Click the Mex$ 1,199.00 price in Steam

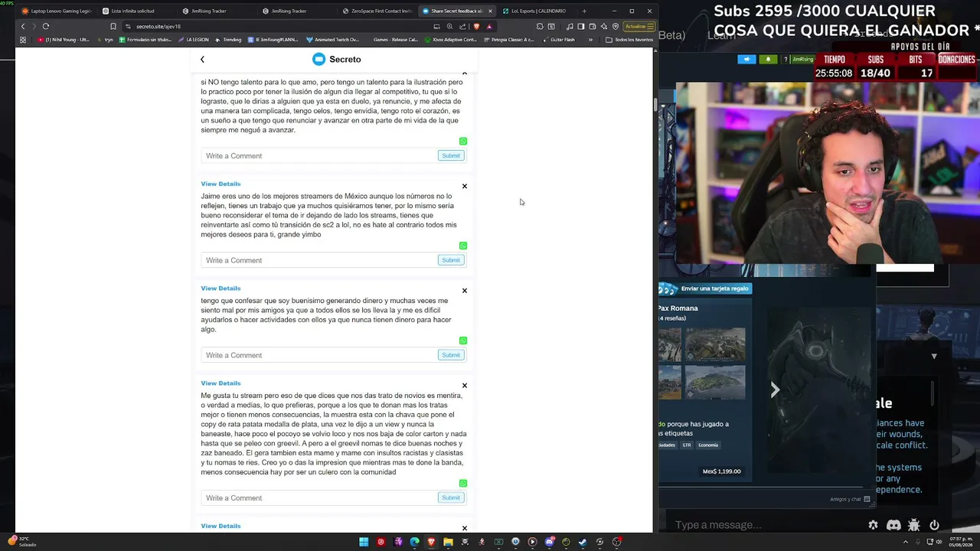[x=722, y=471]
